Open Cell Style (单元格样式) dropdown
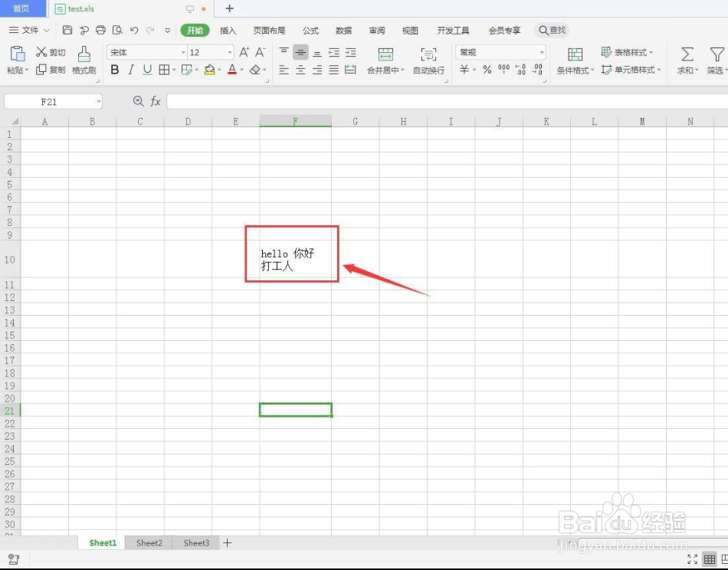The image size is (728, 570). tap(631, 70)
